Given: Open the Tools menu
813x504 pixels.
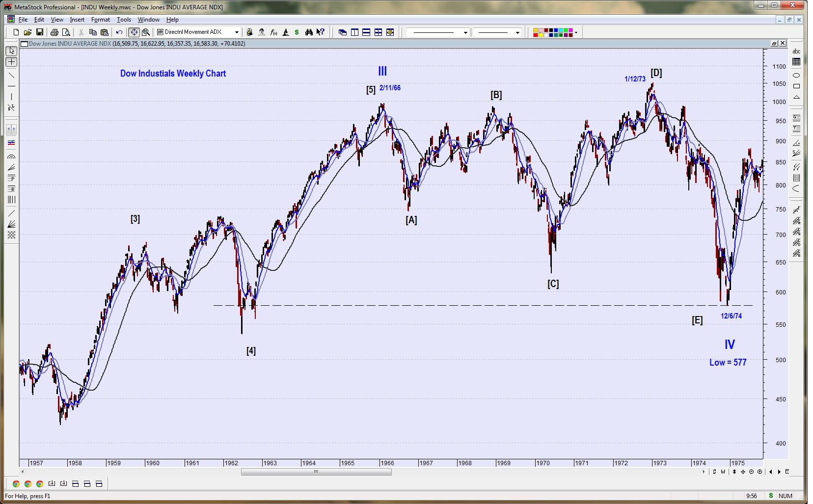Looking at the screenshot, I should pyautogui.click(x=123, y=20).
